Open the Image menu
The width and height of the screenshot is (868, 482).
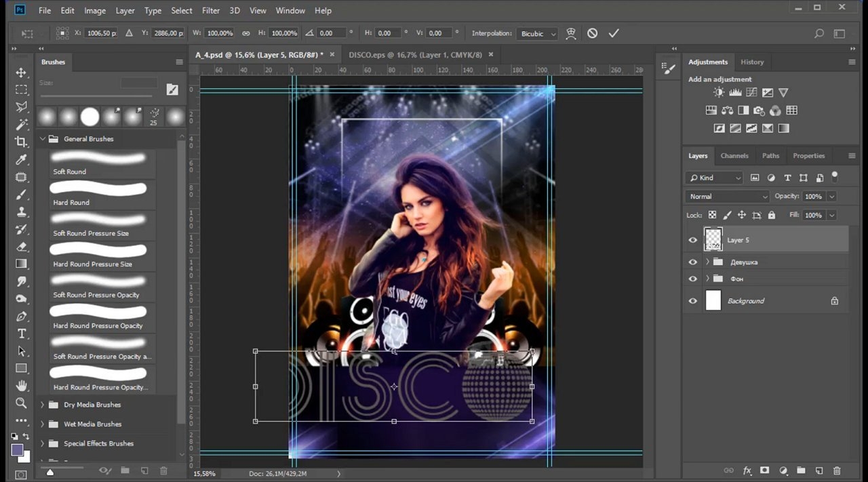pyautogui.click(x=95, y=11)
